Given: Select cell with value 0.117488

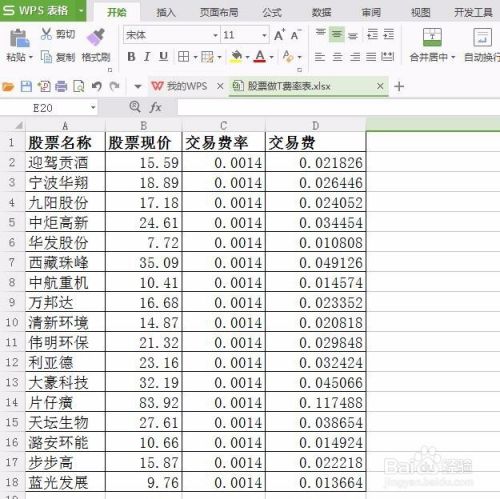Looking at the screenshot, I should [316, 402].
